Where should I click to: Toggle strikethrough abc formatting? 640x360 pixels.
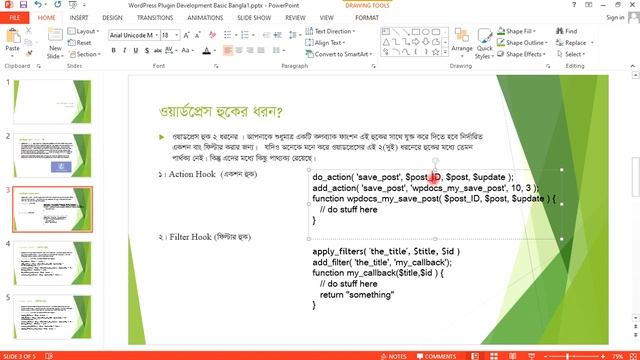click(158, 51)
